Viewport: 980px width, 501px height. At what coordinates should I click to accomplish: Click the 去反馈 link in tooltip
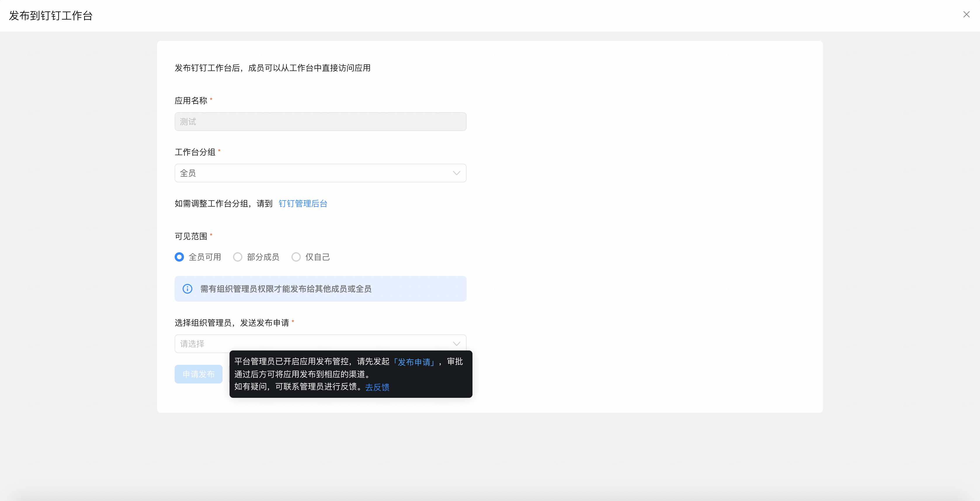coord(377,387)
